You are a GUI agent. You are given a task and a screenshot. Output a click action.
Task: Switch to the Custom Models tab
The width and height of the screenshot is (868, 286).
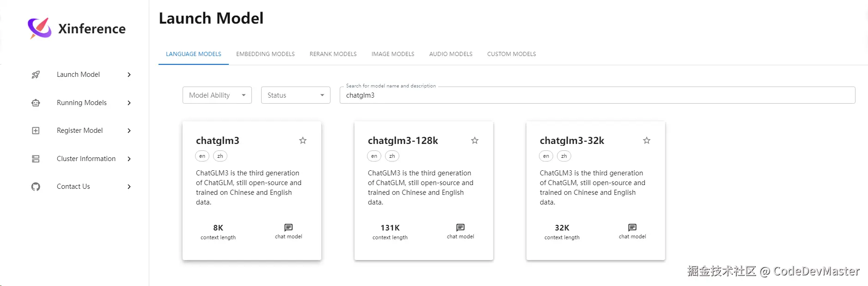point(511,54)
